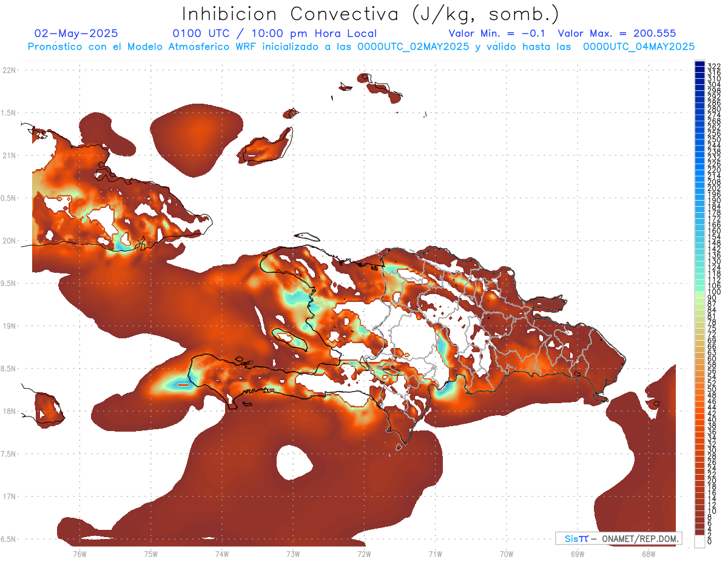Click the "18N" latitude label
This screenshot has width=728, height=562.
tap(8, 412)
